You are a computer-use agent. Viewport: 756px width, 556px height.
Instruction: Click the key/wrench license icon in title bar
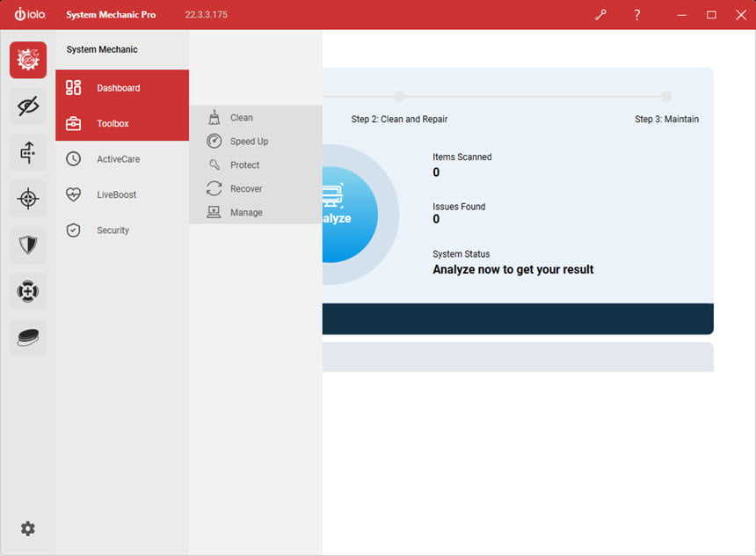(x=600, y=15)
